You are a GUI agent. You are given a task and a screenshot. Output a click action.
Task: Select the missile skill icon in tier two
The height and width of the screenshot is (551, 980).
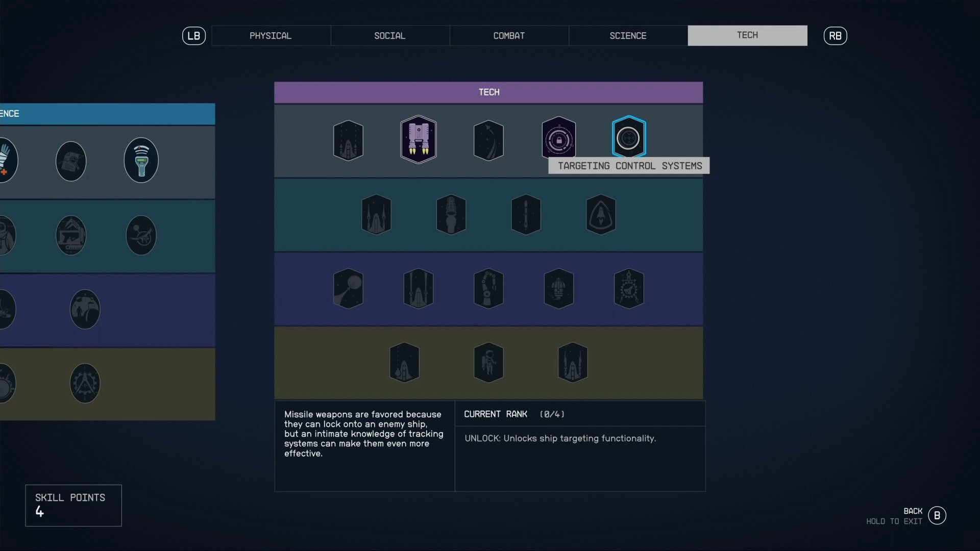click(x=526, y=214)
